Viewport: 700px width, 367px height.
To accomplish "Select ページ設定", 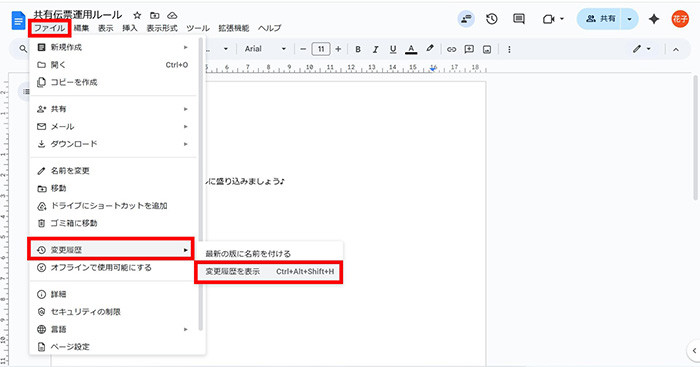I will coord(113,346).
